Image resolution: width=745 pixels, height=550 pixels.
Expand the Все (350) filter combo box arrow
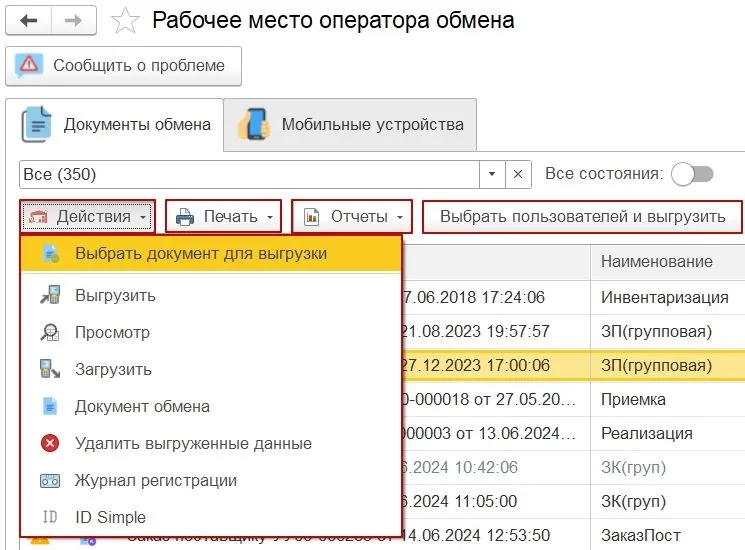pyautogui.click(x=491, y=174)
